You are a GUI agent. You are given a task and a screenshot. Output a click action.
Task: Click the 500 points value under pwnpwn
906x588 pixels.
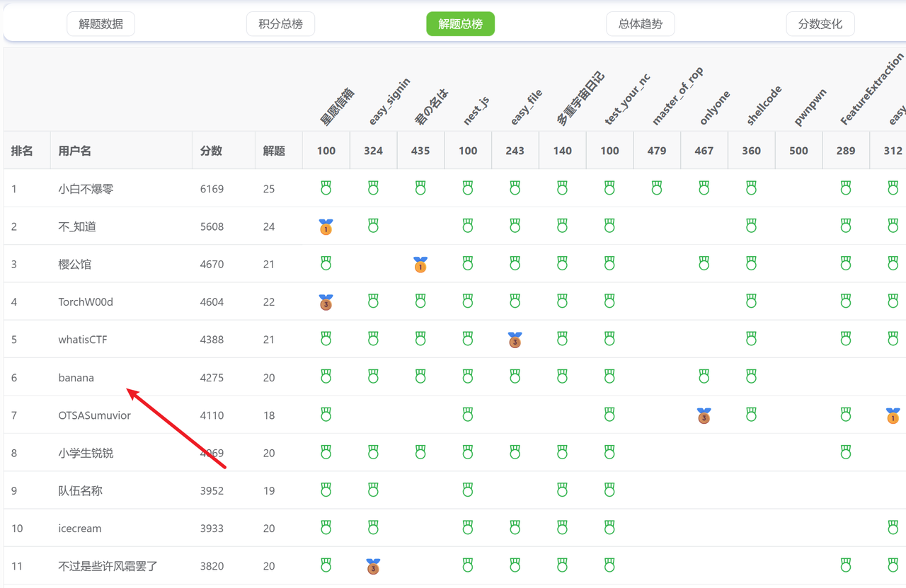[798, 151]
